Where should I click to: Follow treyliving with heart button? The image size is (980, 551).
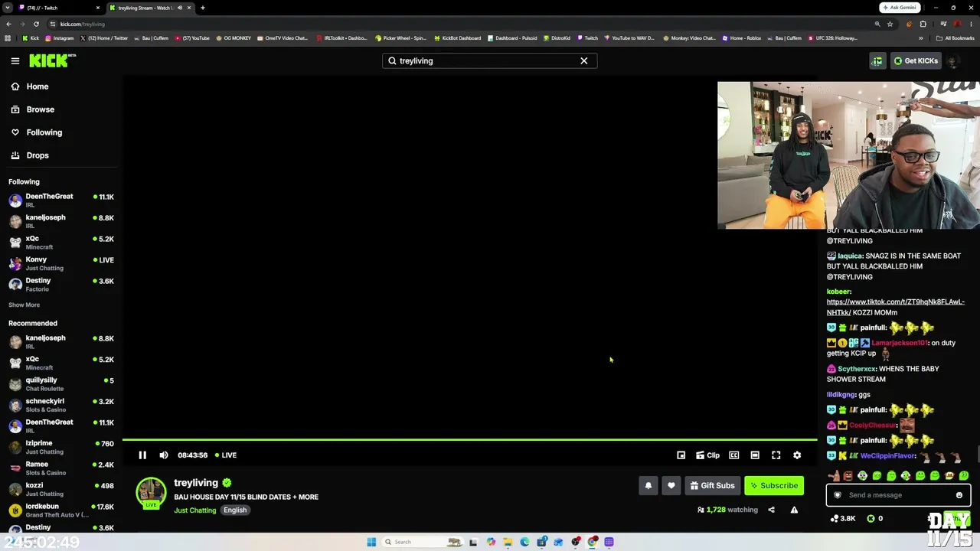671,485
